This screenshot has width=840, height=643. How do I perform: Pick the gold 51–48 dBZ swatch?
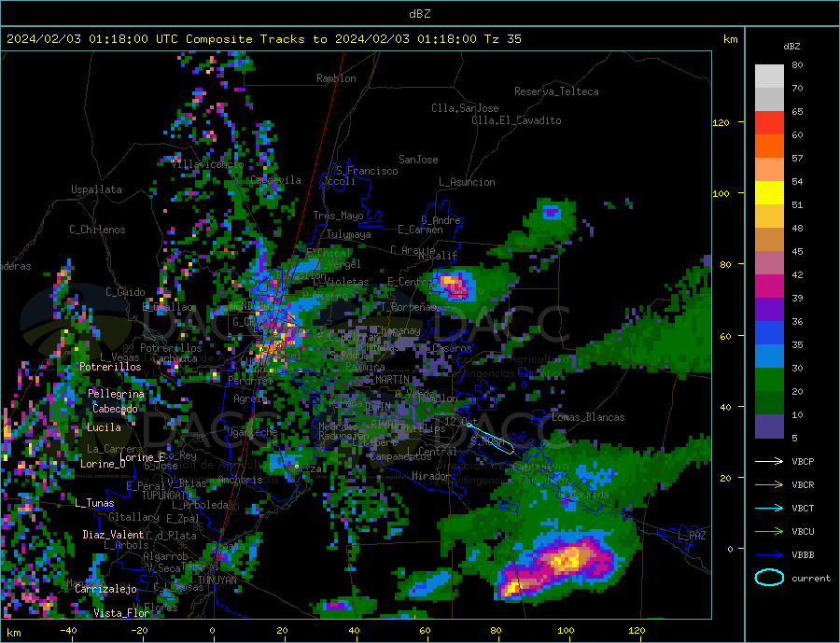tap(769, 216)
